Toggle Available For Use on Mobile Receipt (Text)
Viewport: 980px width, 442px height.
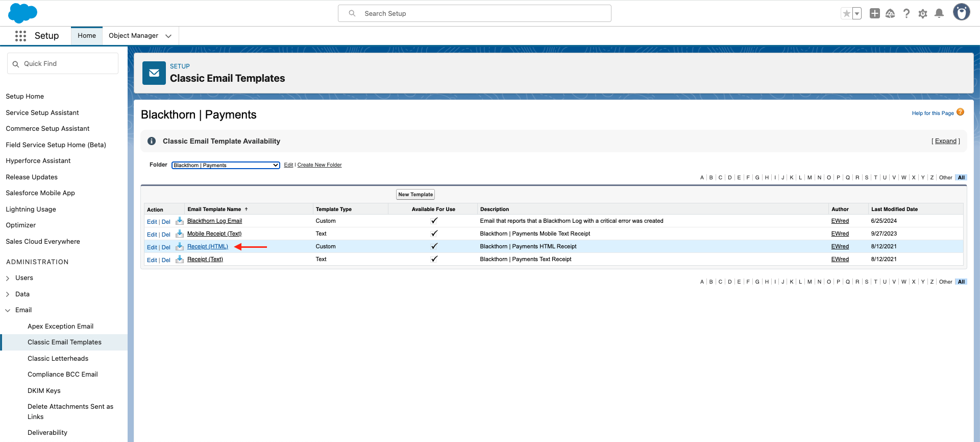click(434, 234)
